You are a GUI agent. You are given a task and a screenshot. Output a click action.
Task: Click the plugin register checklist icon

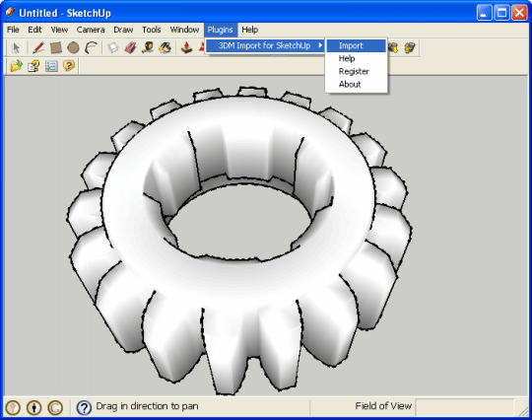point(51,66)
